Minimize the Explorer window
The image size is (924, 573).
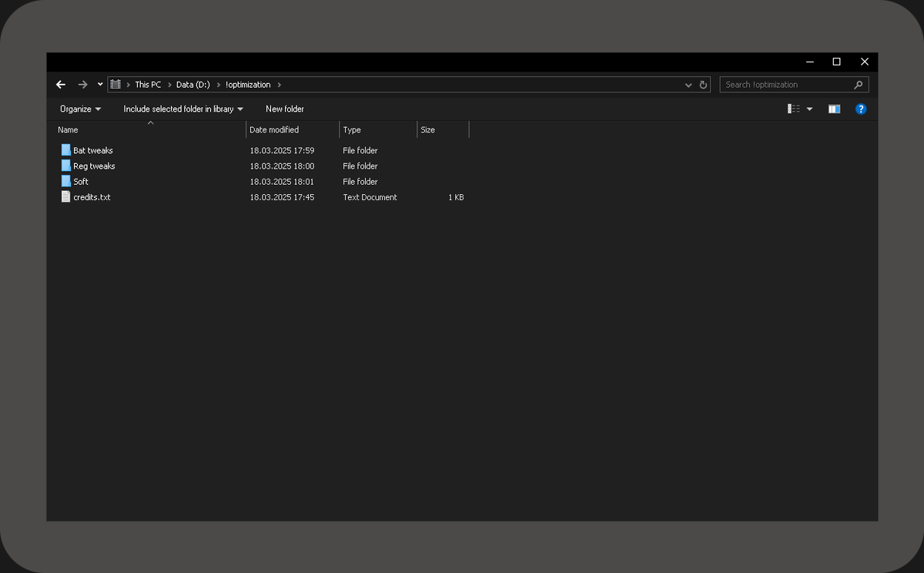point(809,62)
